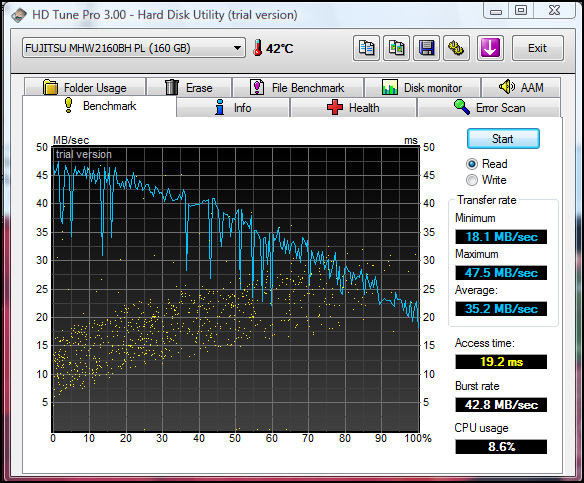Click the copy text to clipboard icon
This screenshot has height=483, width=584.
pyautogui.click(x=366, y=48)
